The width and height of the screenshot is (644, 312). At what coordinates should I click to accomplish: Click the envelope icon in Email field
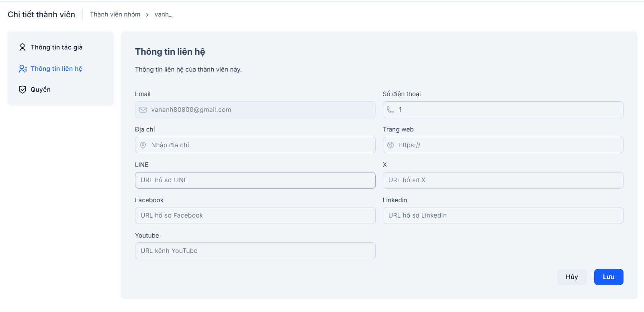(143, 110)
